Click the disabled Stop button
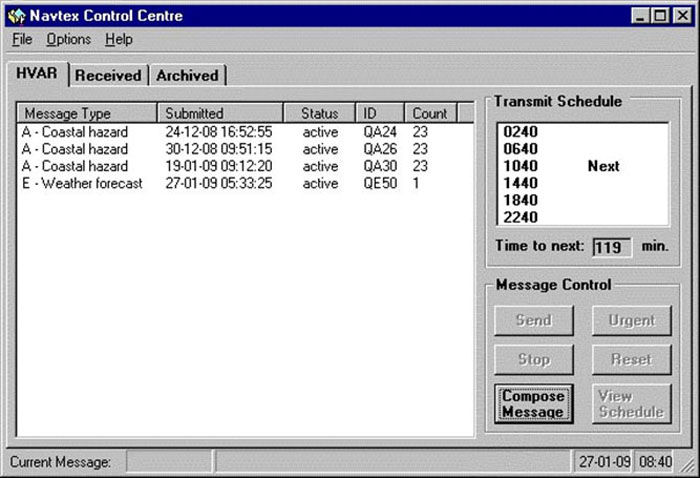The height and width of the screenshot is (478, 700). point(533,359)
